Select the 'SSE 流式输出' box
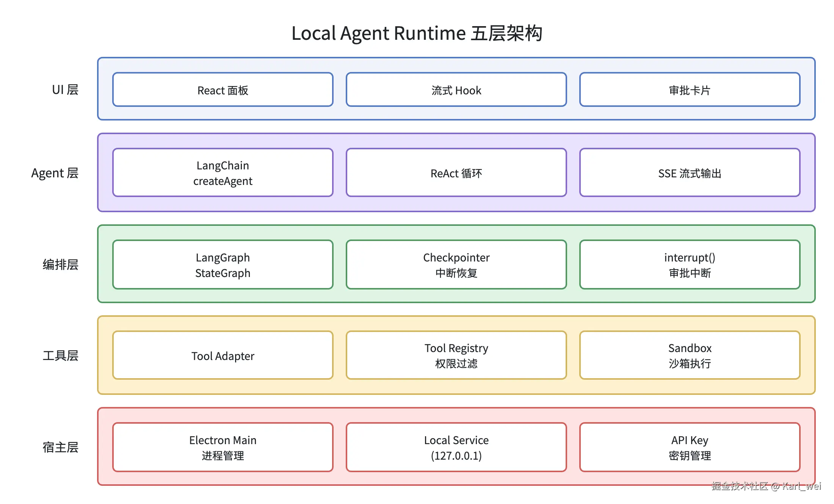 click(690, 173)
